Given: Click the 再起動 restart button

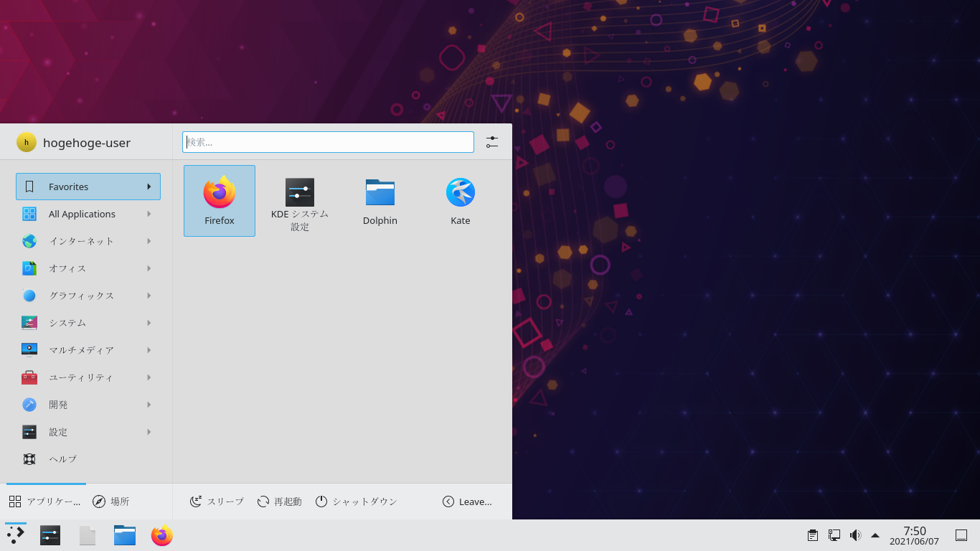Looking at the screenshot, I should coord(279,501).
